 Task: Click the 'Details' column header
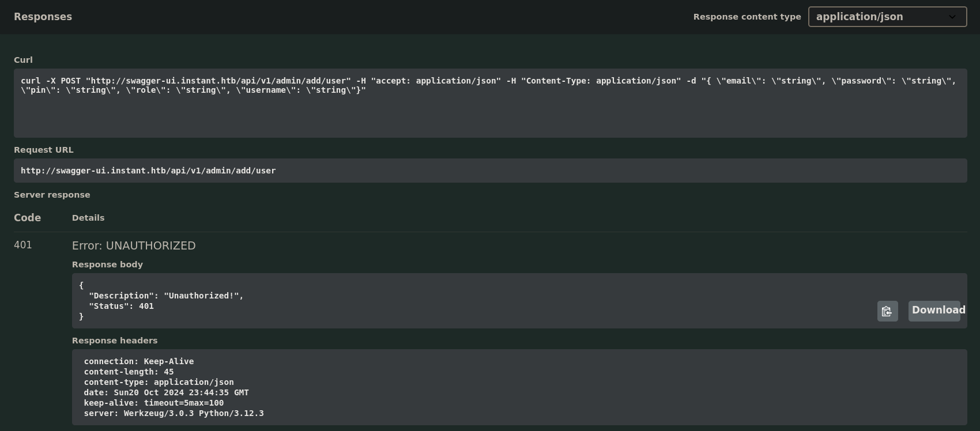(x=88, y=218)
